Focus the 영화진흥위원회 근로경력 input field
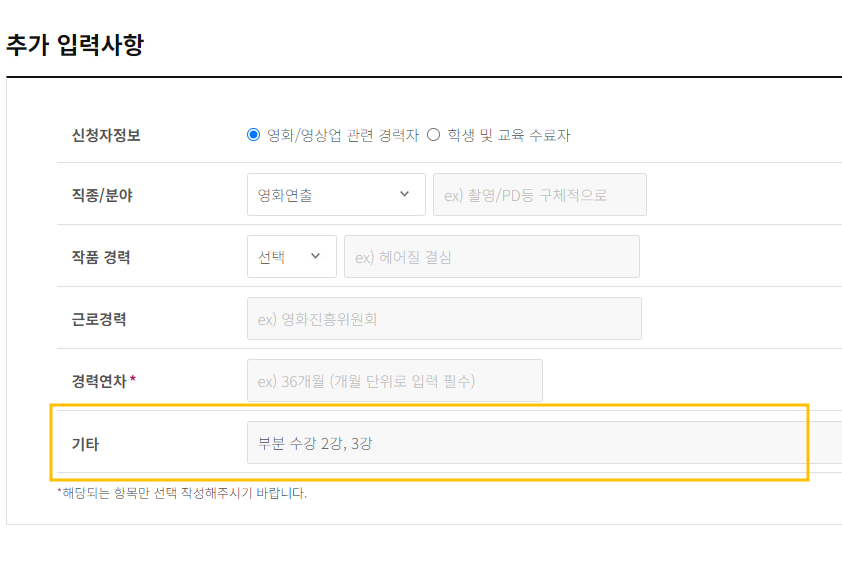Viewport: 842px width, 565px height. (x=444, y=318)
